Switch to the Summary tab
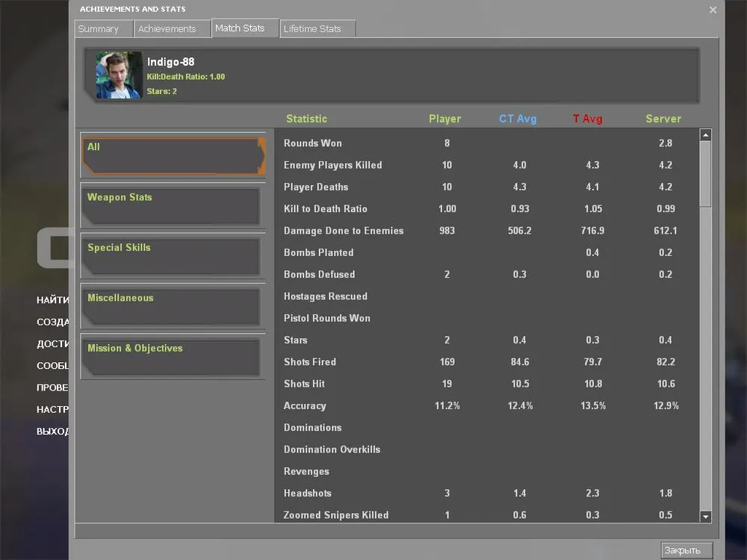Viewport: 747px width, 560px height. click(103, 28)
